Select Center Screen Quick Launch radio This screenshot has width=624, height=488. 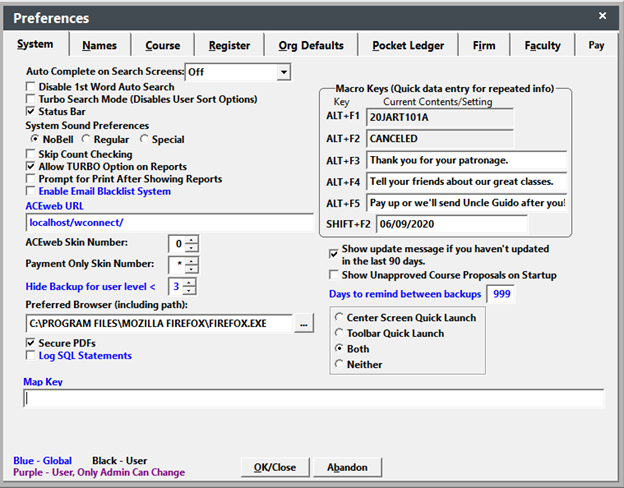(x=340, y=318)
